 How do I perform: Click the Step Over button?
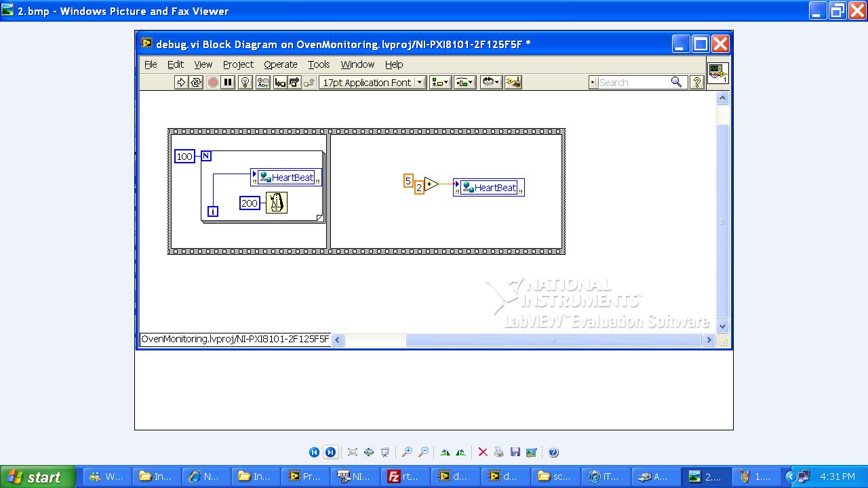(x=294, y=82)
